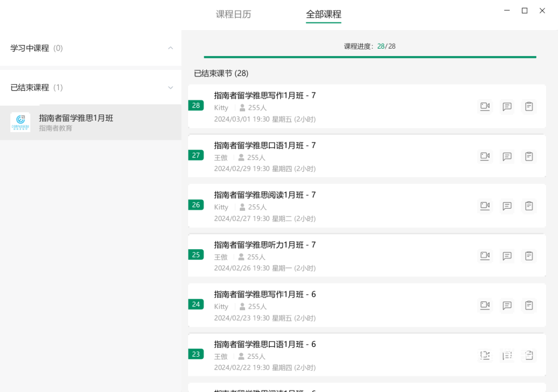Open chat messages for lesson 28 写作 - 7
Screen dimensions: 558x392
(x=507, y=106)
